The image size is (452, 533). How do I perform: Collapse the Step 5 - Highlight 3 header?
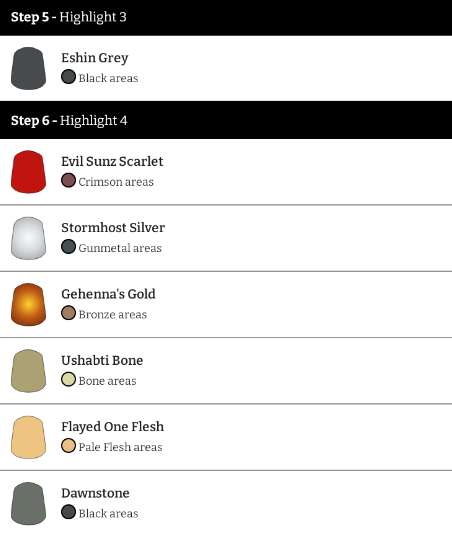click(226, 18)
